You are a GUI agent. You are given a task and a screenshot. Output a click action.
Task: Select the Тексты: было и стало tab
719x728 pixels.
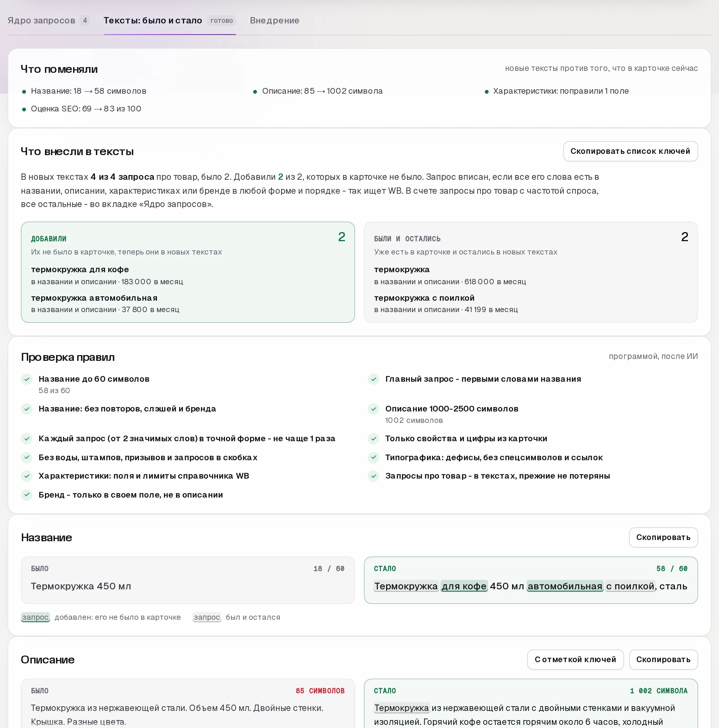pyautogui.click(x=170, y=20)
